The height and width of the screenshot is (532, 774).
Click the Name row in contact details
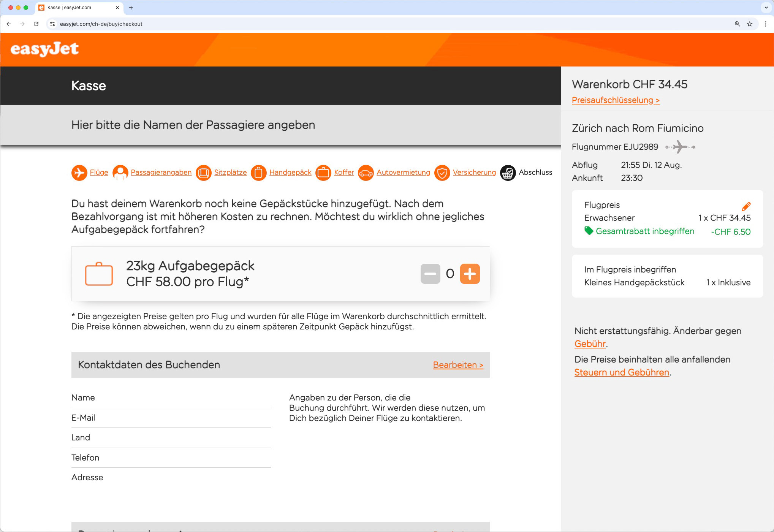click(x=171, y=398)
